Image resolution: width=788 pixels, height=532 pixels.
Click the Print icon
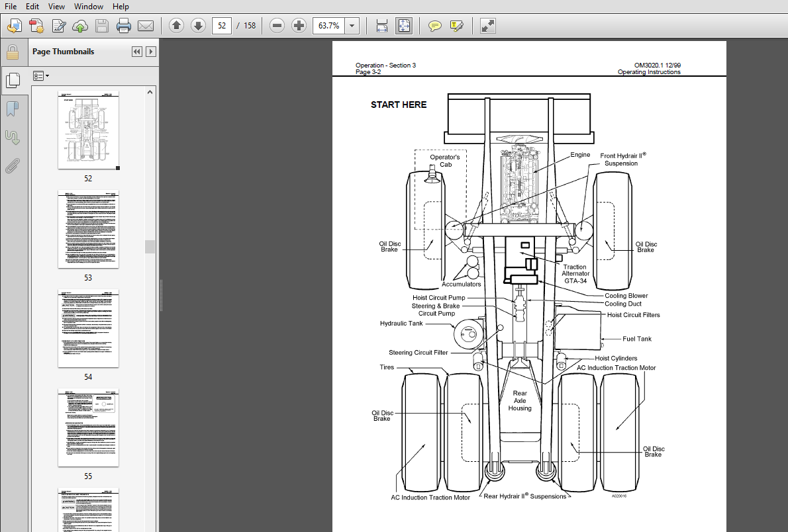124,26
